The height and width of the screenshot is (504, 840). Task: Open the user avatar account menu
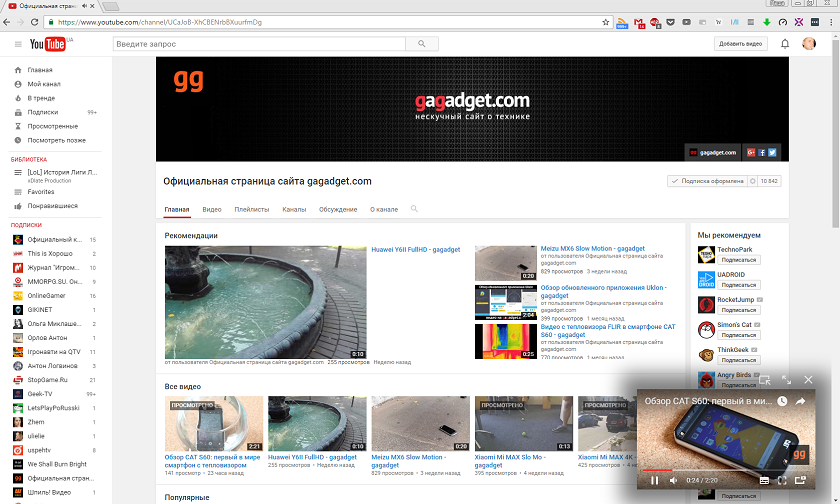(809, 44)
